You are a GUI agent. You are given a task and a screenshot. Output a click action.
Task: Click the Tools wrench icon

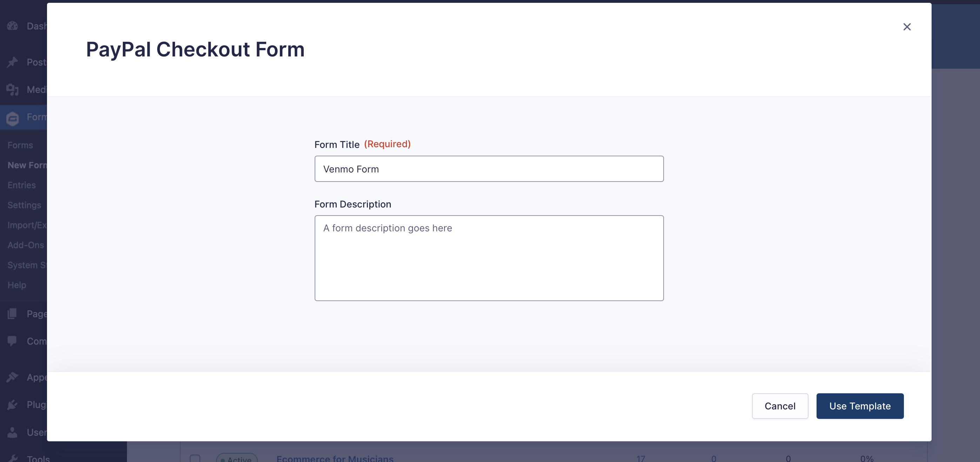13,458
